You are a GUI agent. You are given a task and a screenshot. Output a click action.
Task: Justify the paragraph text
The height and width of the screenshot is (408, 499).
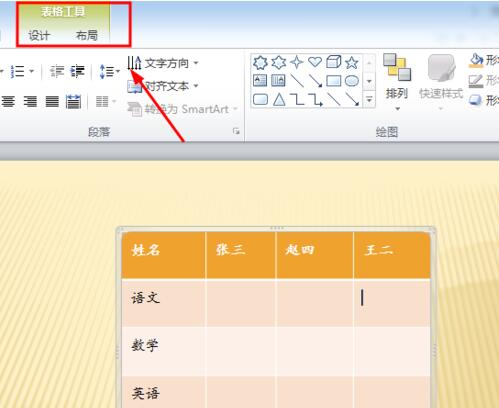pos(52,101)
